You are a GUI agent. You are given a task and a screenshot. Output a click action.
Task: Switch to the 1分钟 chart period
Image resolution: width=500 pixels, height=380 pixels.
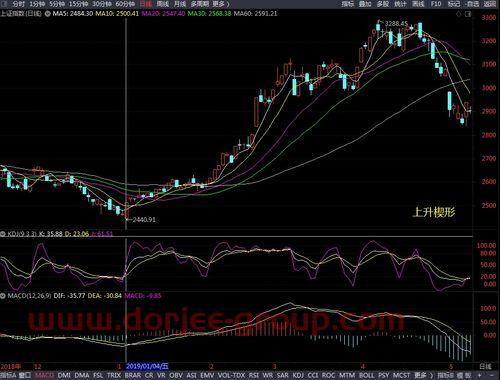(x=37, y=4)
